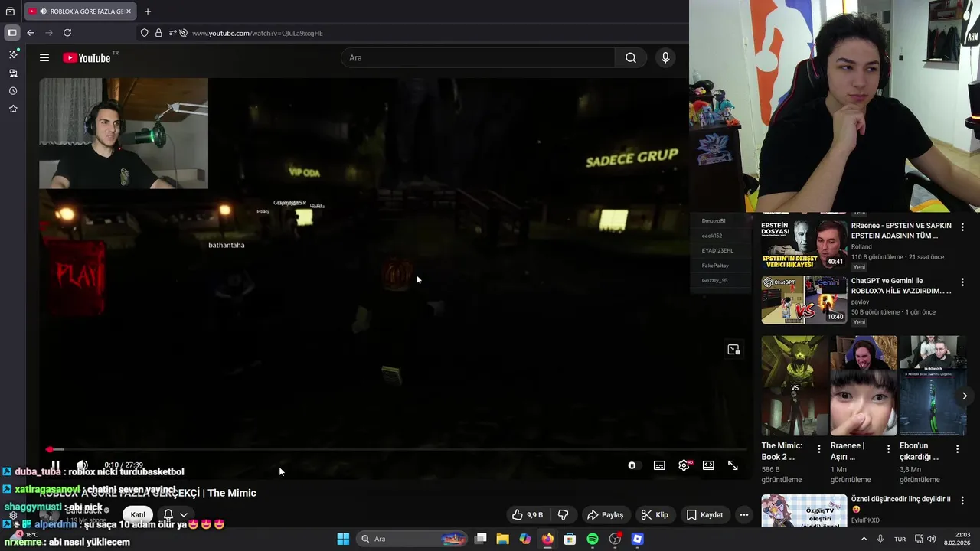Visit the Rolland channel link
The width and height of the screenshot is (980, 551).
(861, 246)
